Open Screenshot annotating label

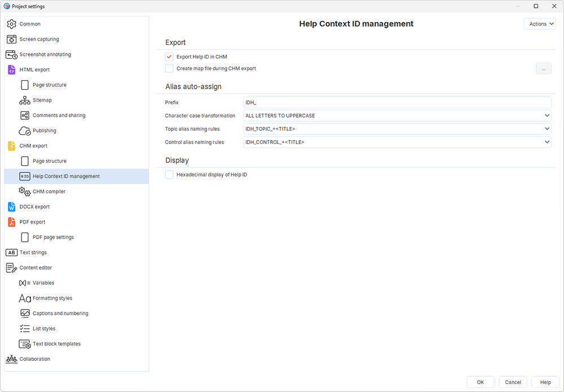(x=45, y=54)
